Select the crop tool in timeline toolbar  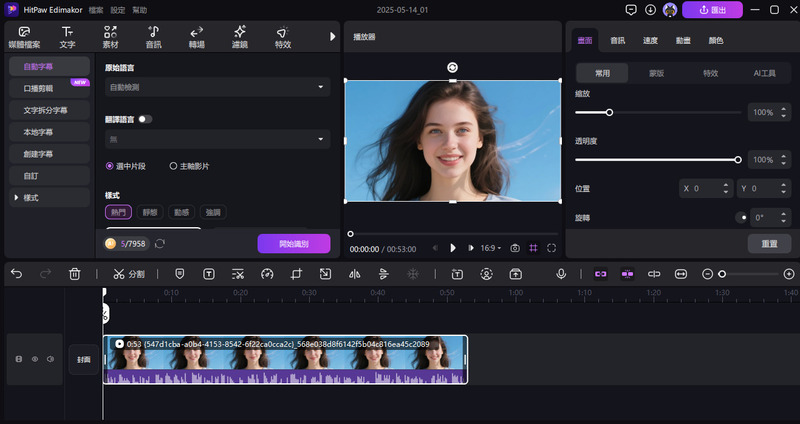point(296,273)
